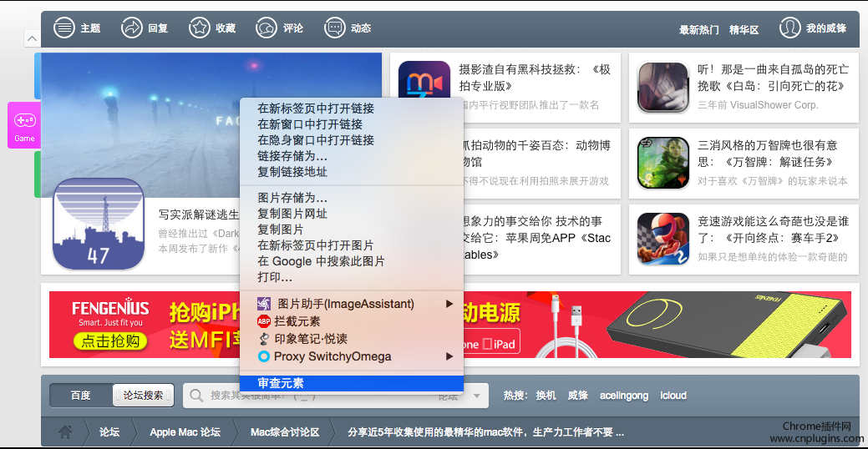The image size is (868, 449).
Task: Open 精华区 link
Action: click(744, 30)
